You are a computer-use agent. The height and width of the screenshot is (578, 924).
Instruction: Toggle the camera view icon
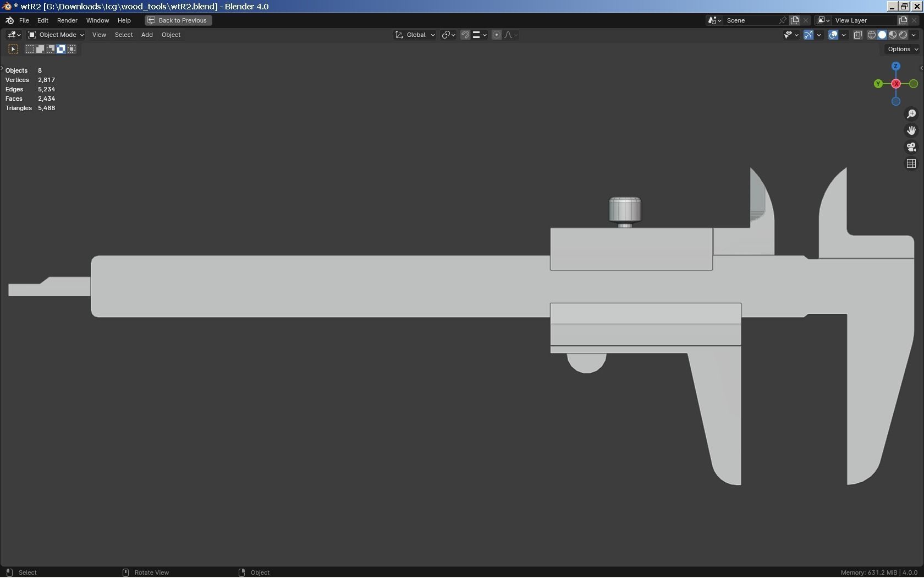tap(911, 147)
